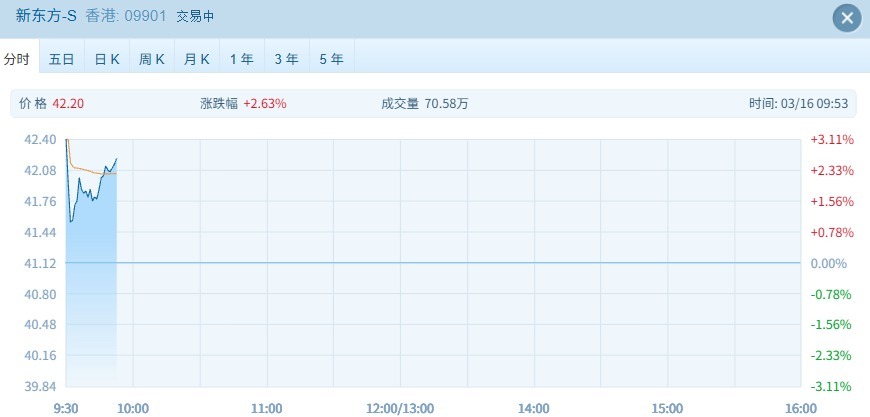Switch to the 分时 intraday tab

click(x=18, y=59)
